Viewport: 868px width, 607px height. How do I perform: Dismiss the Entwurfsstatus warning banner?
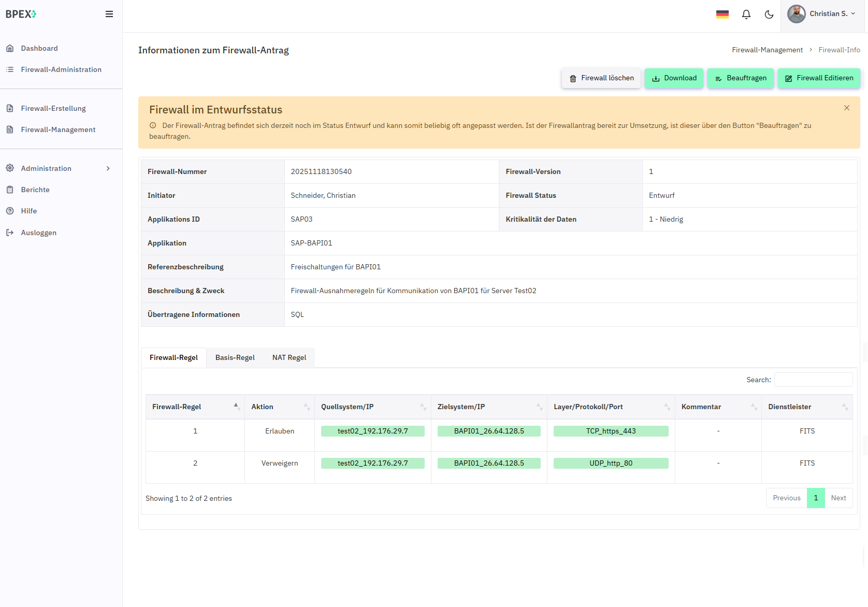[847, 108]
